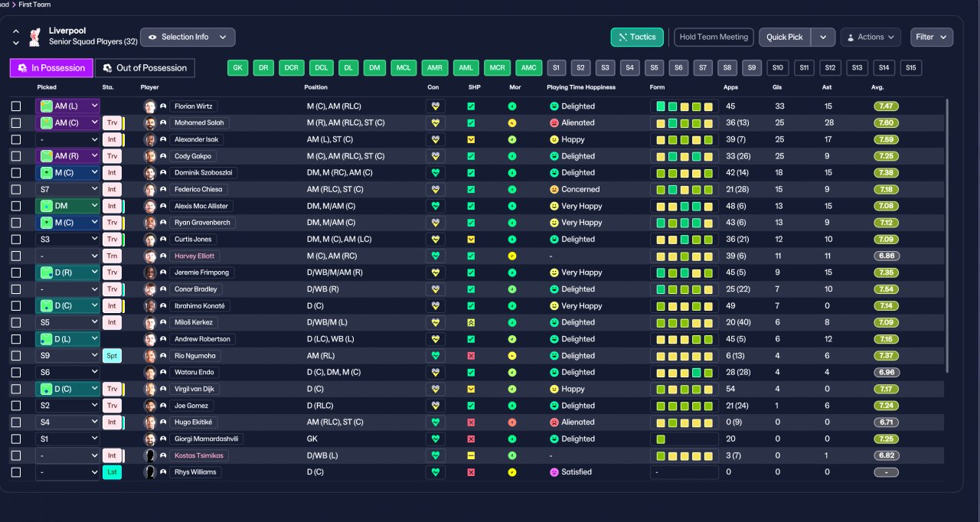Open the Quick Pick arrow dropdown
The height and width of the screenshot is (522, 980).
click(823, 37)
